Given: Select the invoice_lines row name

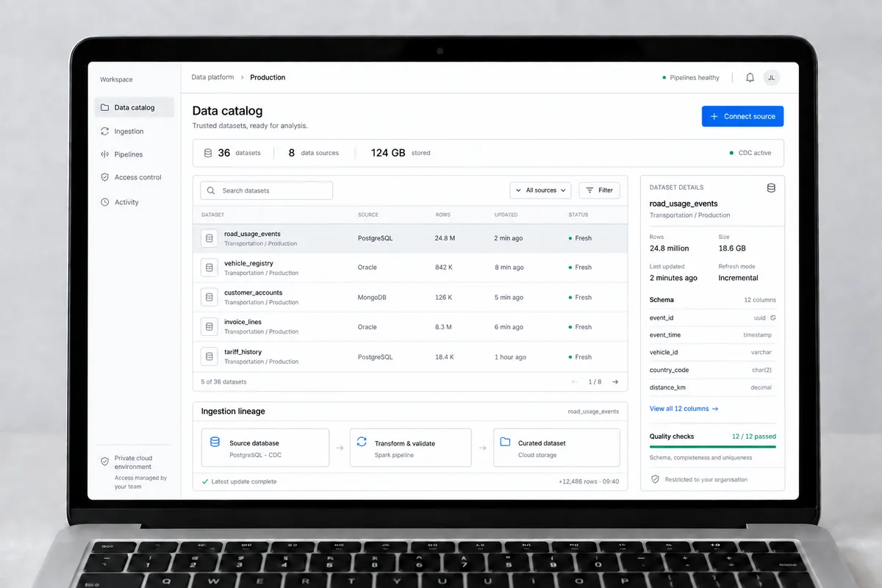Looking at the screenshot, I should pyautogui.click(x=243, y=322).
